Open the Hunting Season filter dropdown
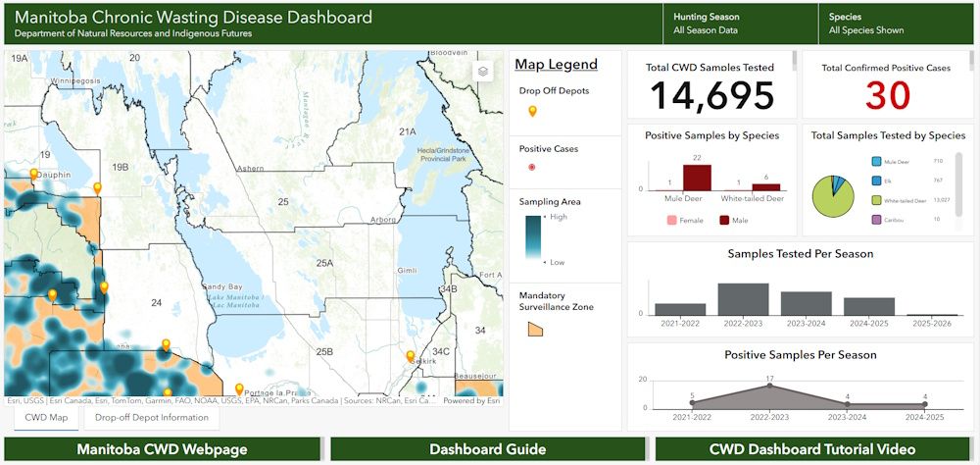The width and height of the screenshot is (980, 465). click(x=740, y=24)
